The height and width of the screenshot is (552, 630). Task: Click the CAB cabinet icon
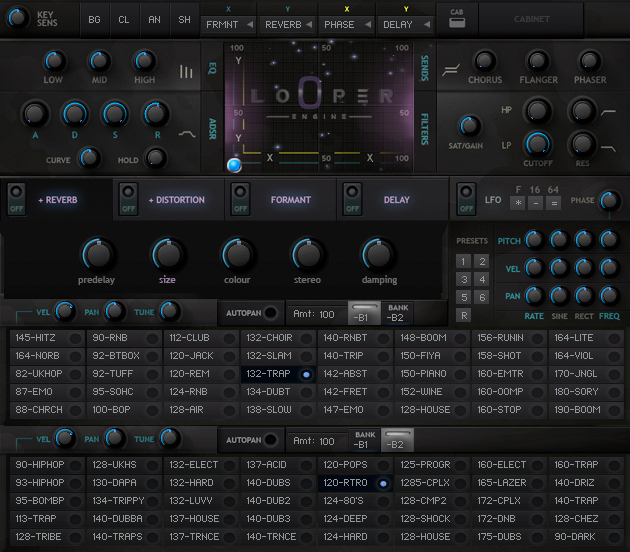[x=457, y=23]
